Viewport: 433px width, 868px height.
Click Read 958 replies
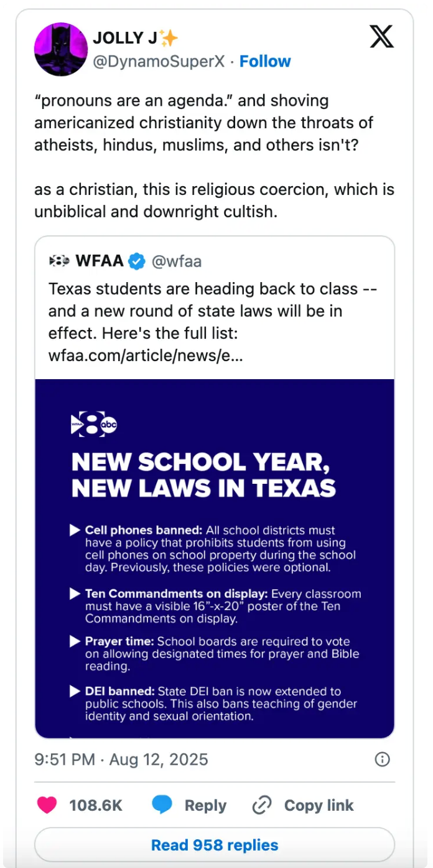(215, 845)
